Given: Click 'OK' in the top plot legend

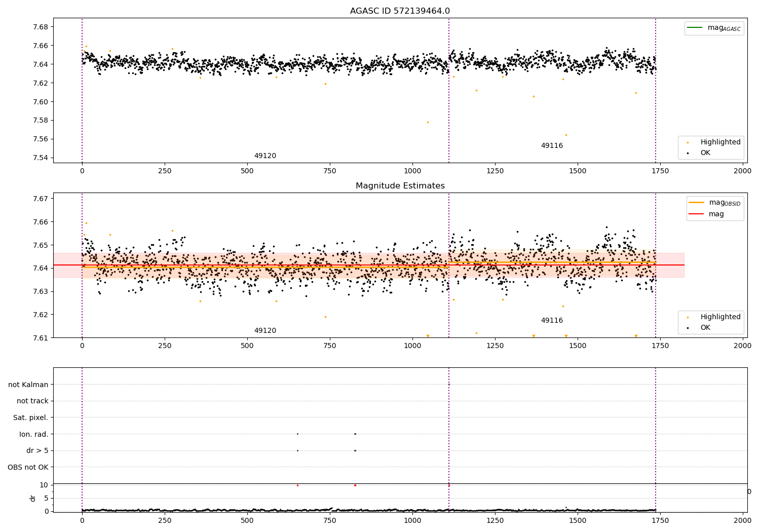Looking at the screenshot, I should [x=705, y=153].
